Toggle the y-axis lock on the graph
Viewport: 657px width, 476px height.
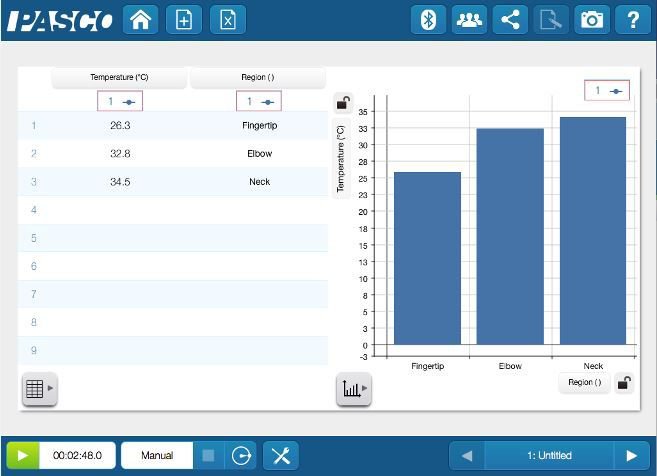pos(343,102)
